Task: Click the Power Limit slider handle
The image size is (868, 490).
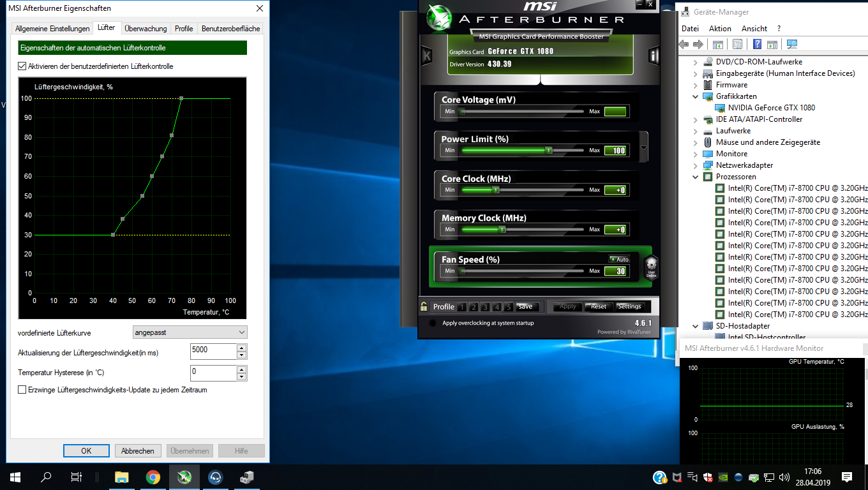Action: pyautogui.click(x=549, y=151)
